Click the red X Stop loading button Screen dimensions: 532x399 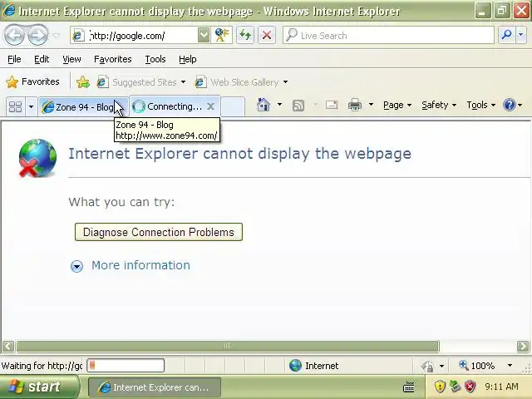tap(267, 35)
